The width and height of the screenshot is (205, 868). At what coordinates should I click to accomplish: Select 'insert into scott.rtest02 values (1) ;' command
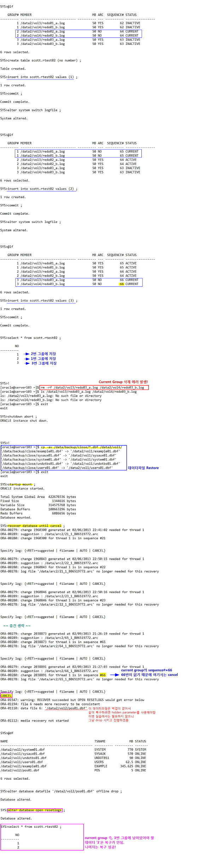pos(42,77)
